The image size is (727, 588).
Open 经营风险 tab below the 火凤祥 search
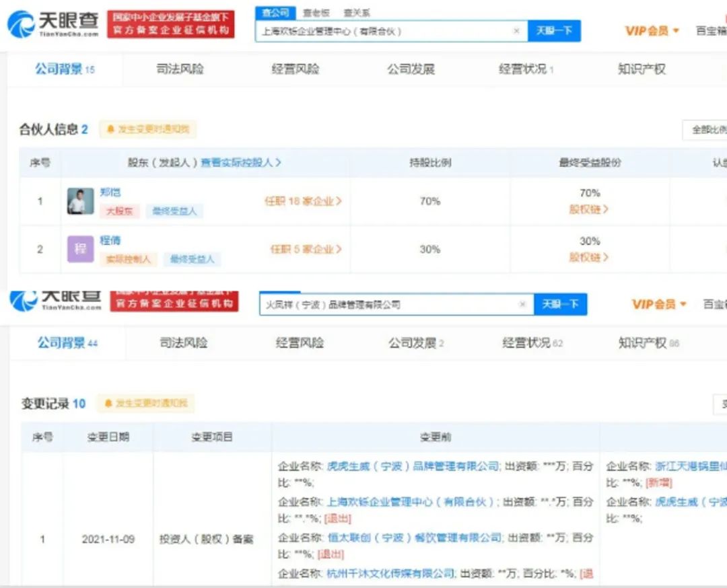click(x=300, y=343)
